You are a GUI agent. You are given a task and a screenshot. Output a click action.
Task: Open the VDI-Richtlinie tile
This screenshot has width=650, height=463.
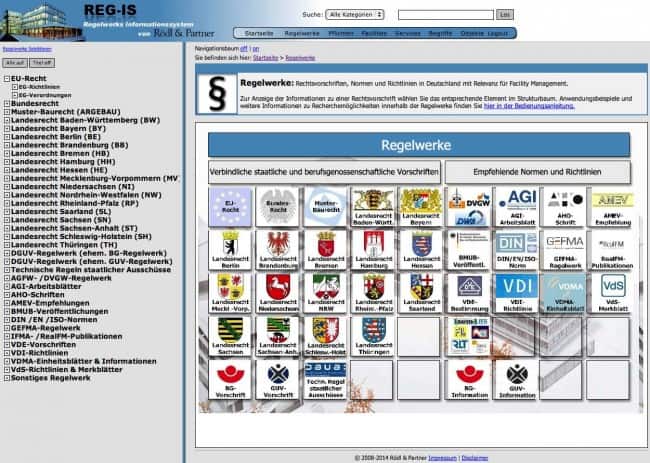517,293
